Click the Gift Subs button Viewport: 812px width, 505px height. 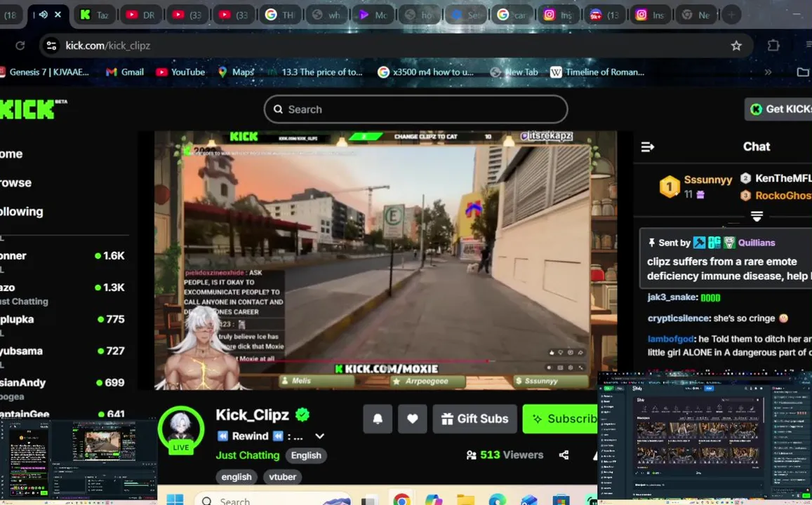click(475, 419)
